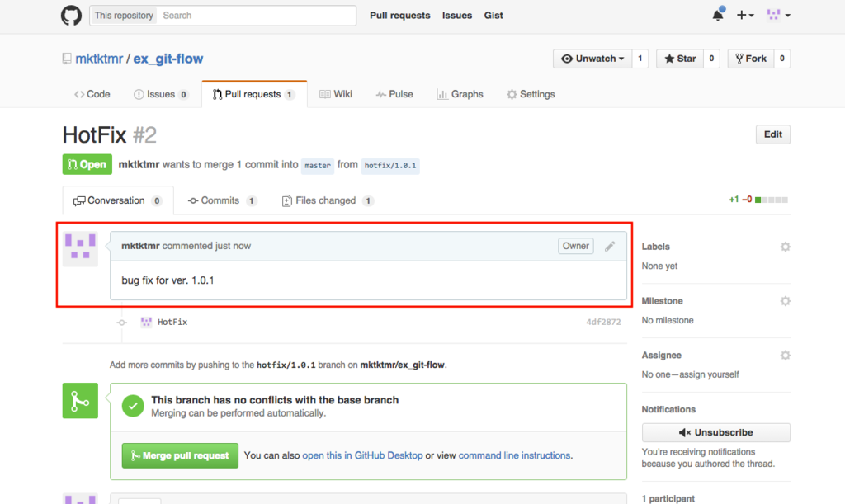Focus the repository search field

[257, 16]
